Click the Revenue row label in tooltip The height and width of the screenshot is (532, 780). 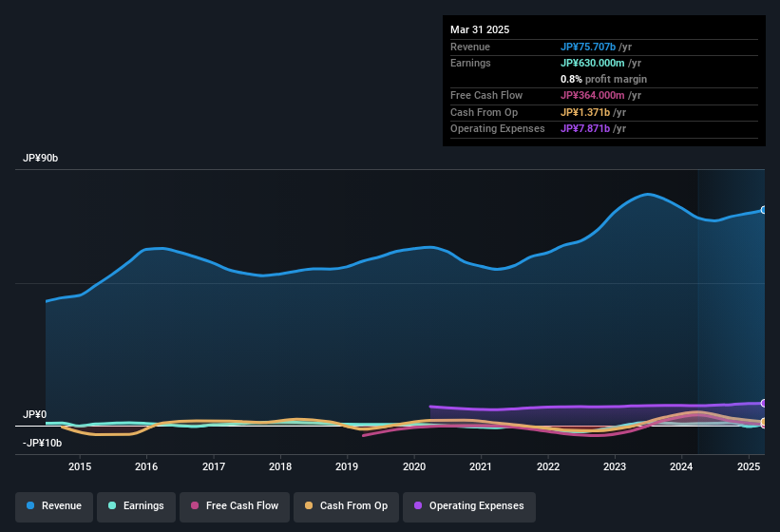[x=470, y=47]
